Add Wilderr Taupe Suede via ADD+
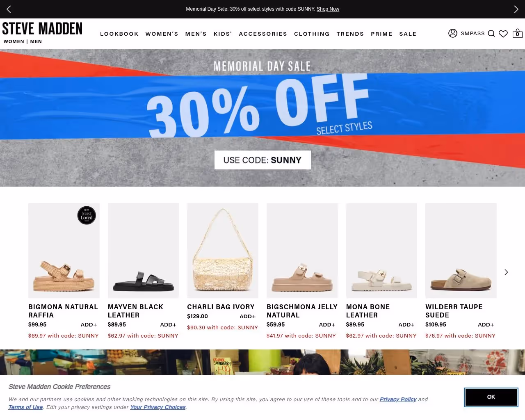The width and height of the screenshot is (525, 420). 486,324
